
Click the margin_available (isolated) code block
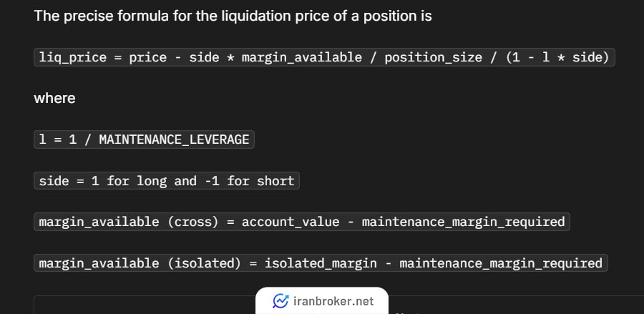tap(321, 263)
